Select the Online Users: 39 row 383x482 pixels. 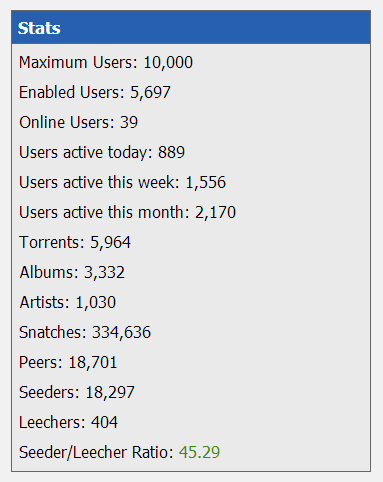[78, 122]
